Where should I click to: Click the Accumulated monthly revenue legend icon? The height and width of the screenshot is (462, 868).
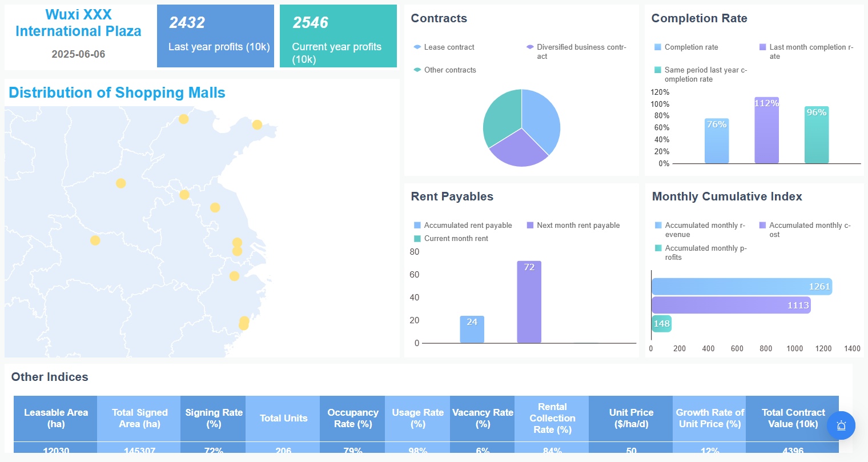coord(658,225)
